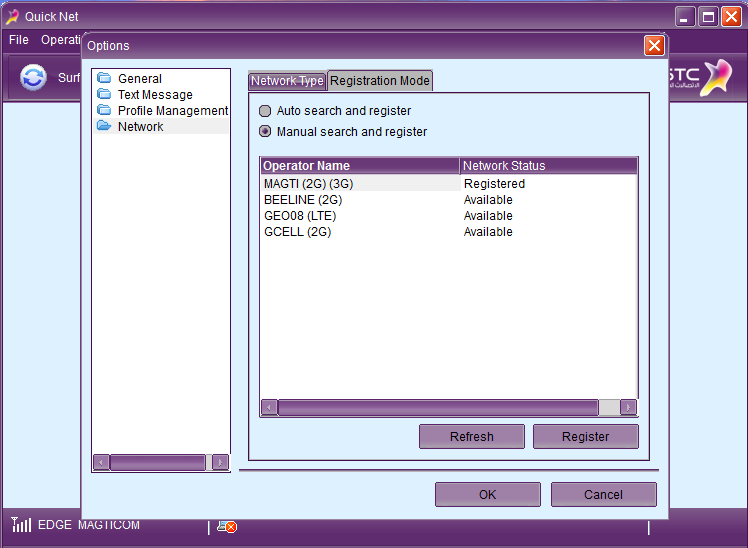Click operator list scrollbar right arrow
748x548 pixels.
tap(628, 408)
